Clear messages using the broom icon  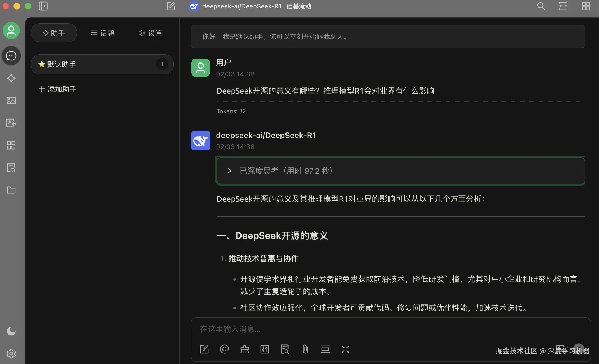(x=245, y=349)
